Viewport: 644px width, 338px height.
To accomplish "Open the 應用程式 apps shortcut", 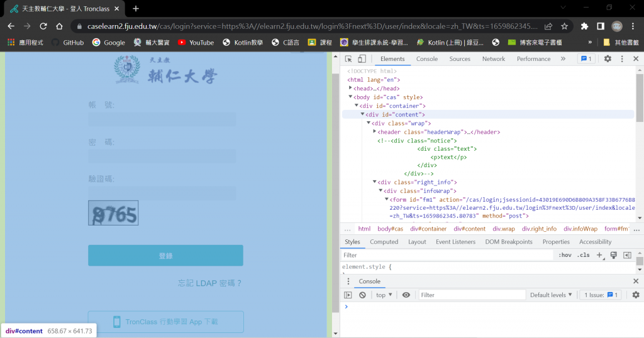I will (25, 42).
